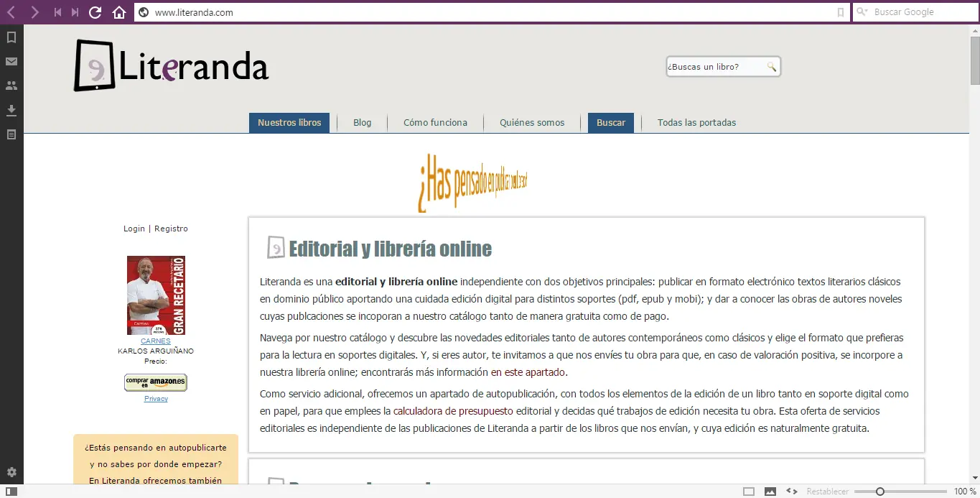Click icon beside Editorial y librería online heading
This screenshot has width=980, height=498.
click(276, 247)
